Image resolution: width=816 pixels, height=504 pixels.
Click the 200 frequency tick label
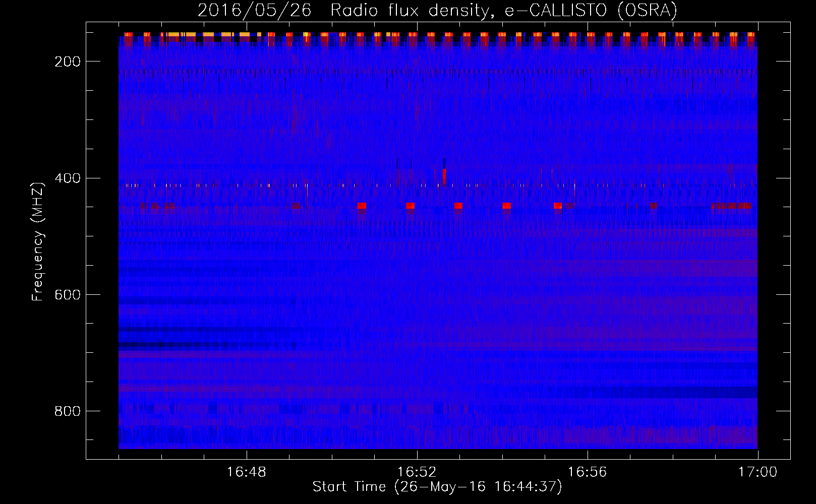(68, 61)
